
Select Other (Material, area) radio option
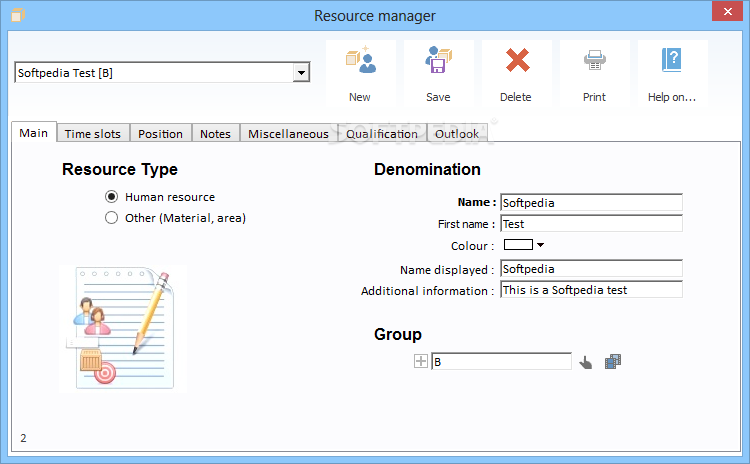[x=111, y=218]
